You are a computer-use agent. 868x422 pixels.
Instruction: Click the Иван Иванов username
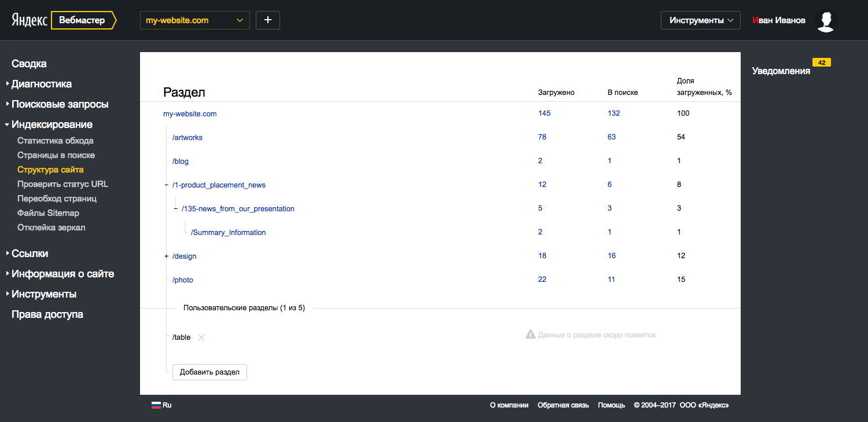click(x=779, y=20)
